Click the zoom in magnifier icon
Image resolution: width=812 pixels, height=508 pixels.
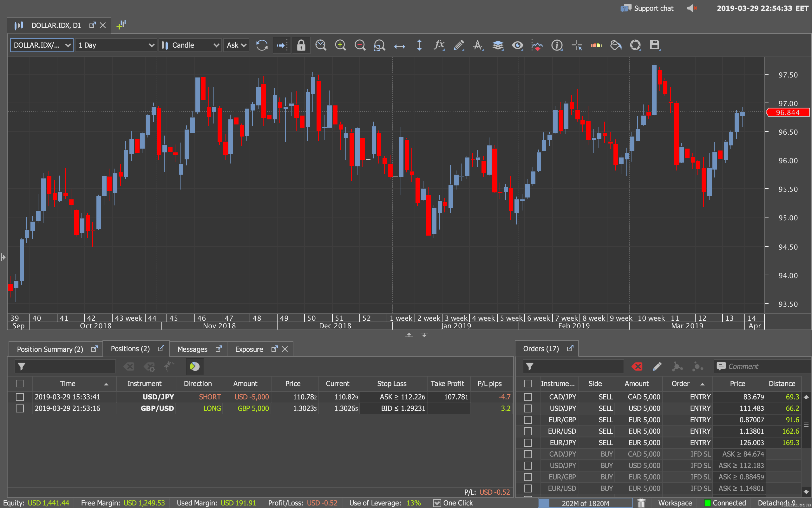tap(341, 45)
